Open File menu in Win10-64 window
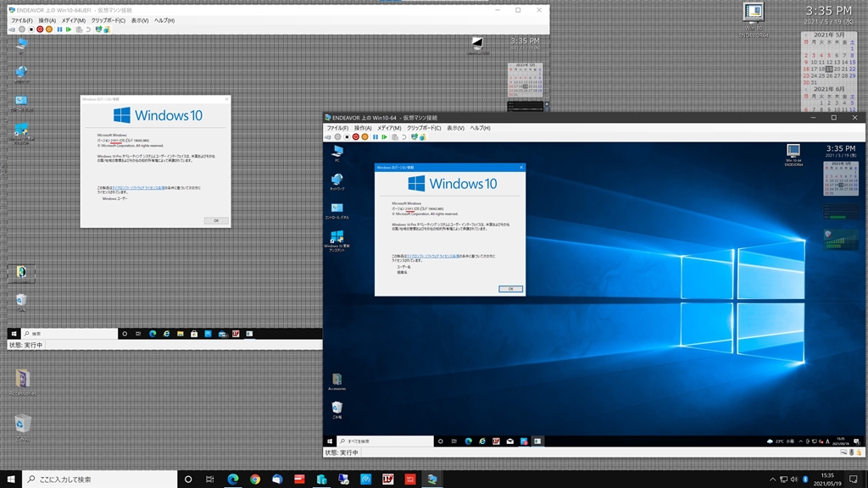The height and width of the screenshot is (488, 868). [337, 128]
